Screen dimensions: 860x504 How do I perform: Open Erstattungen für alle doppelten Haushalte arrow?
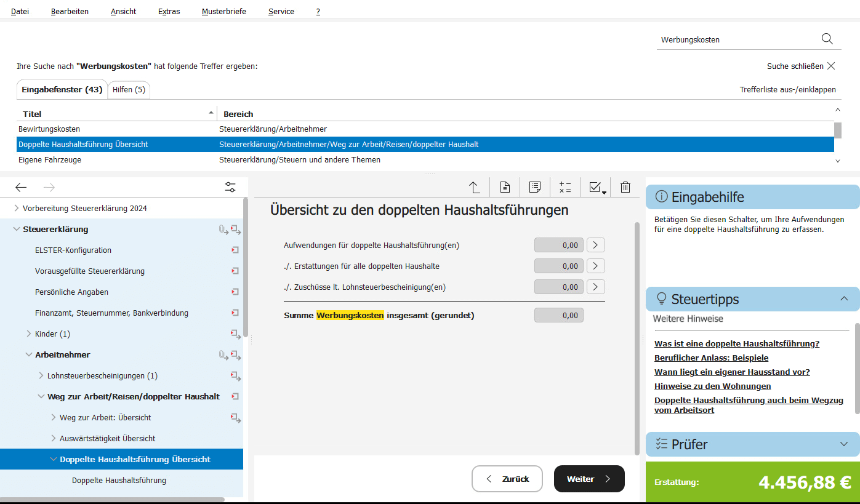point(595,266)
